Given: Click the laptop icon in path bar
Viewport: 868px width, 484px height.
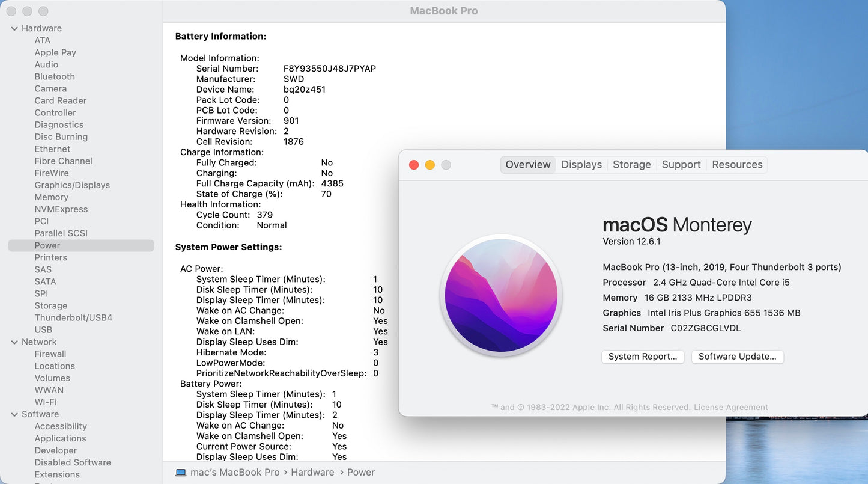Looking at the screenshot, I should (181, 473).
